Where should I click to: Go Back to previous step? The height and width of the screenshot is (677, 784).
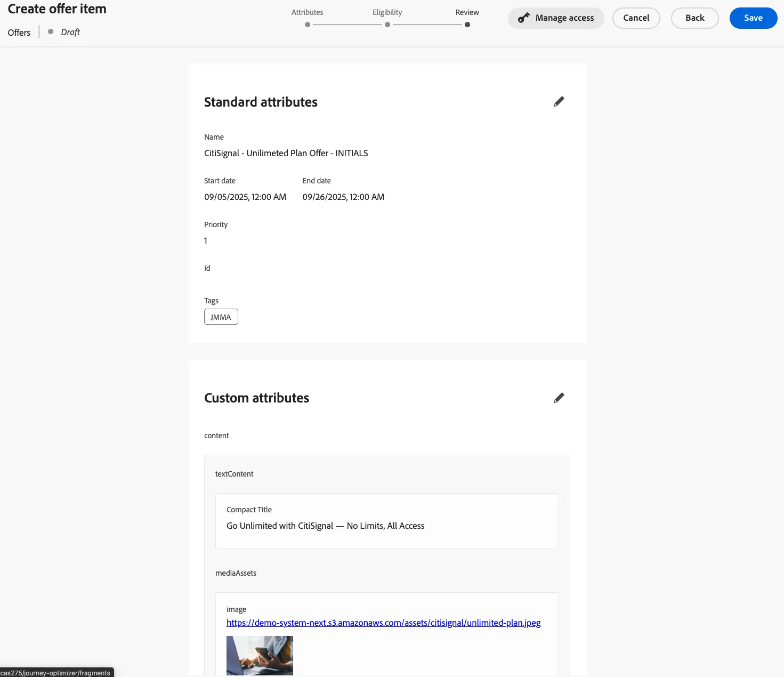click(x=694, y=18)
